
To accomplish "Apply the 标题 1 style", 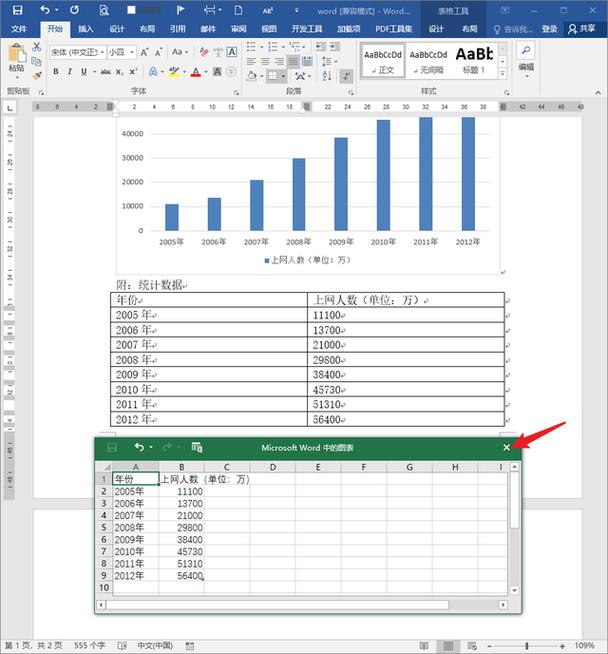I will [x=474, y=61].
